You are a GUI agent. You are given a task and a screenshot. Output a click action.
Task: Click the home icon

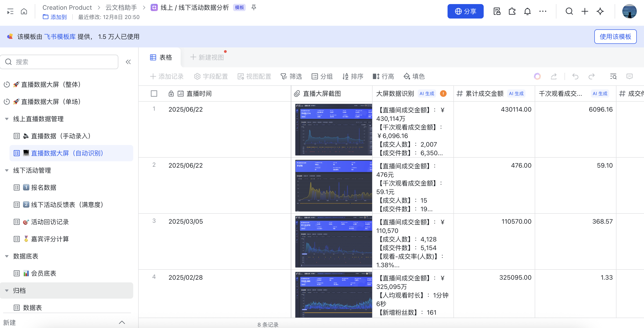pos(24,12)
